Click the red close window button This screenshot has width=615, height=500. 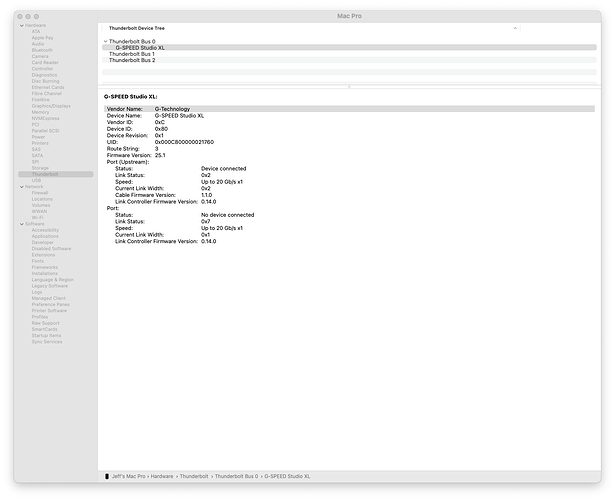[20, 16]
